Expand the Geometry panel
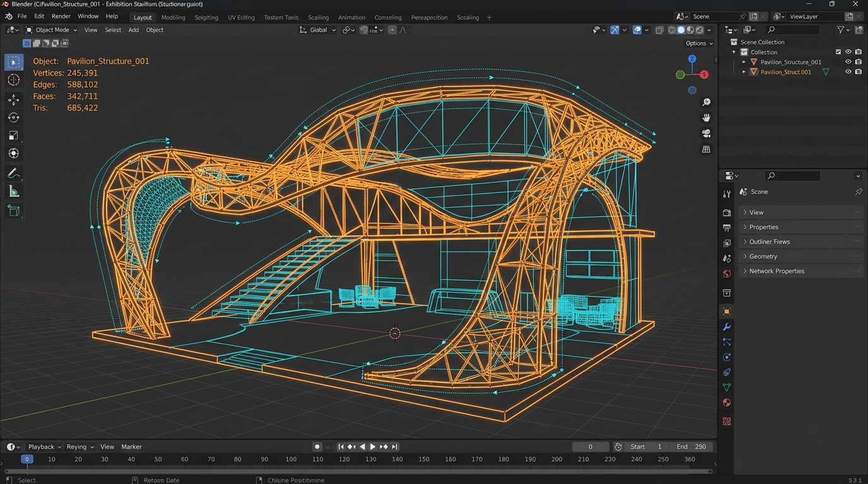The height and width of the screenshot is (484, 868). (x=801, y=256)
